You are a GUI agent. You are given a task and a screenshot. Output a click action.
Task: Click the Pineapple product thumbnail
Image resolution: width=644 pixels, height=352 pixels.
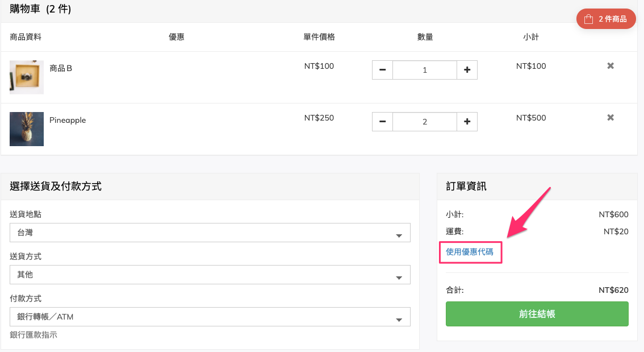[x=27, y=129]
